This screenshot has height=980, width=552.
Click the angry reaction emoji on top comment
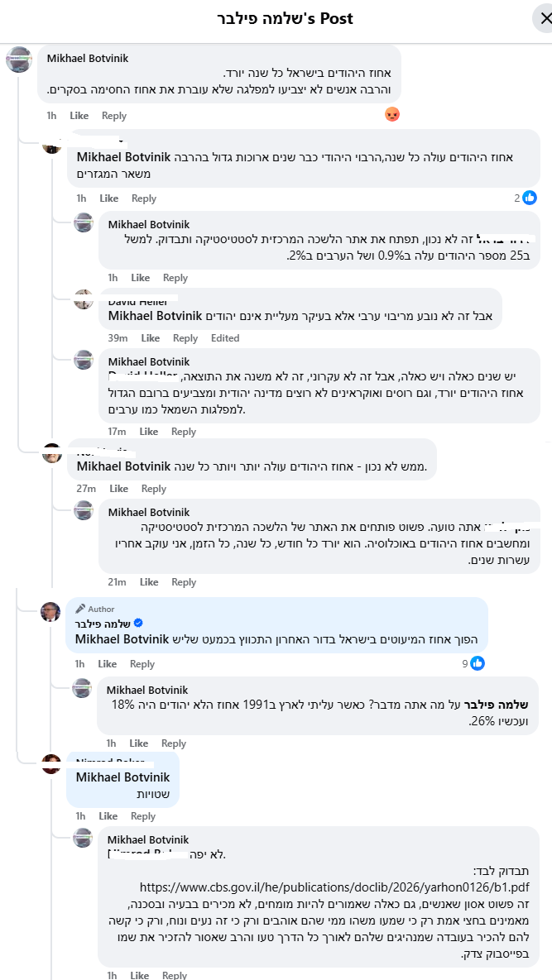tap(392, 115)
